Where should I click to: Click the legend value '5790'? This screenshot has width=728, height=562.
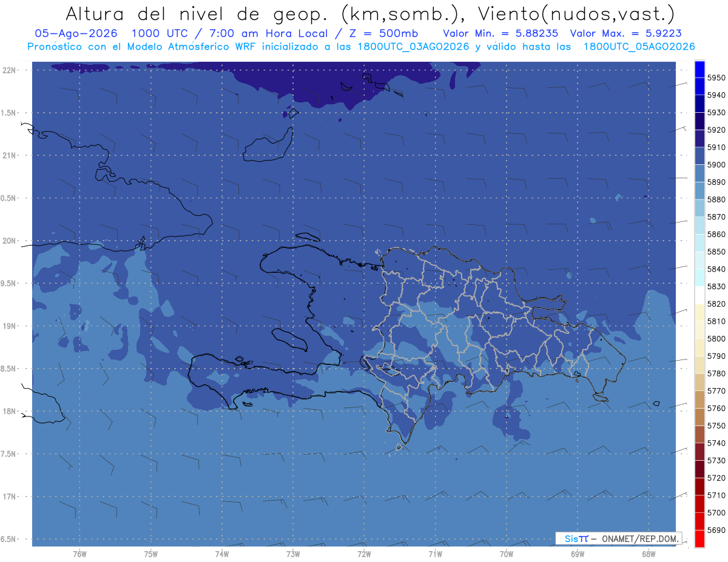point(716,356)
